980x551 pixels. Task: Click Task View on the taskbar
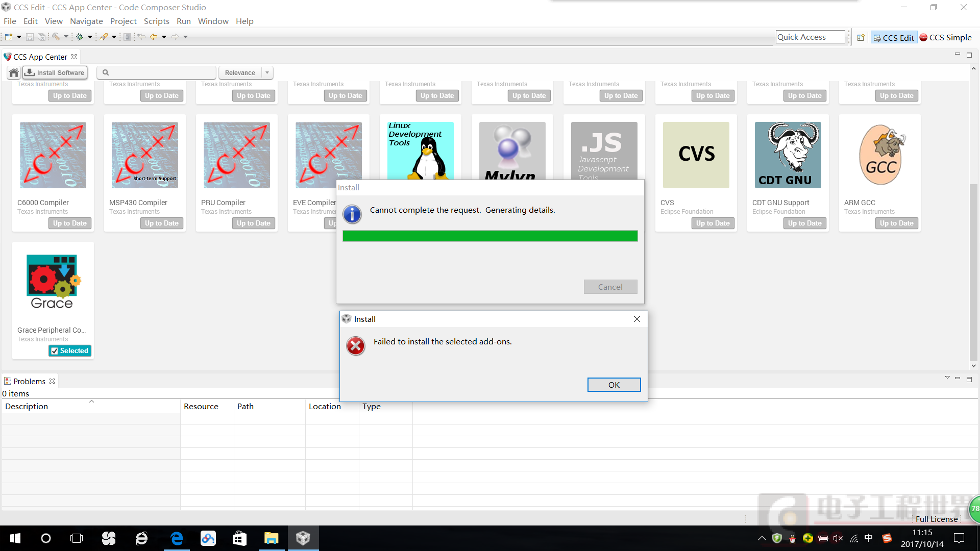point(77,538)
